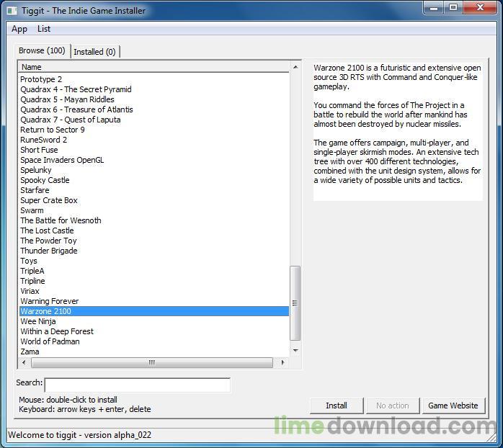Viewport: 503px width, 448px height.
Task: Select Viriax in the game list
Action: click(x=154, y=291)
